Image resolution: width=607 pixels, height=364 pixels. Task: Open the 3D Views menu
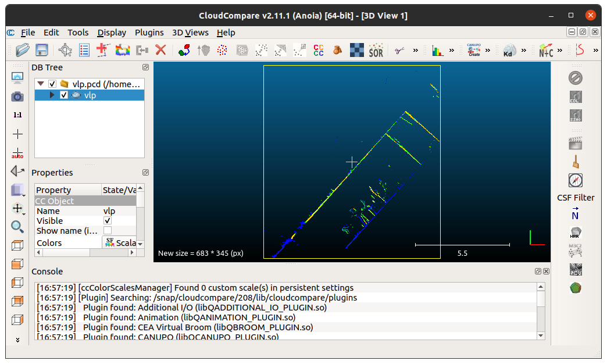click(x=190, y=33)
